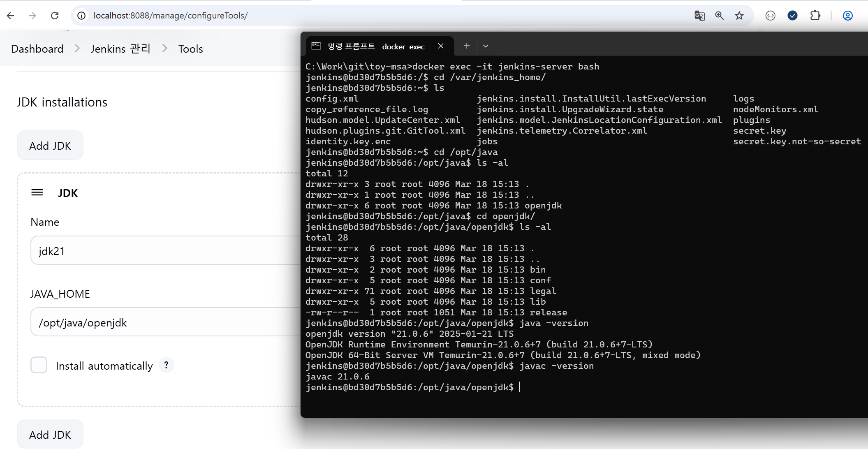Viewport: 868px width, 449px height.
Task: Click the top Add JDK button
Action: pos(50,146)
